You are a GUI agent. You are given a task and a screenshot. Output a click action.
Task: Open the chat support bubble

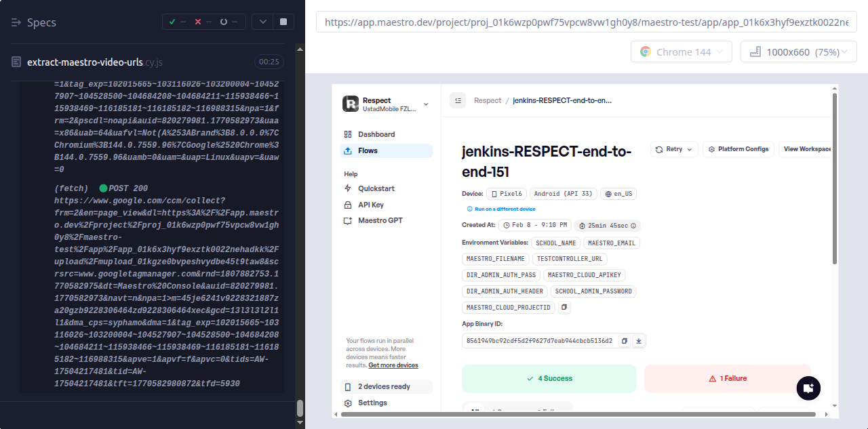[808, 388]
